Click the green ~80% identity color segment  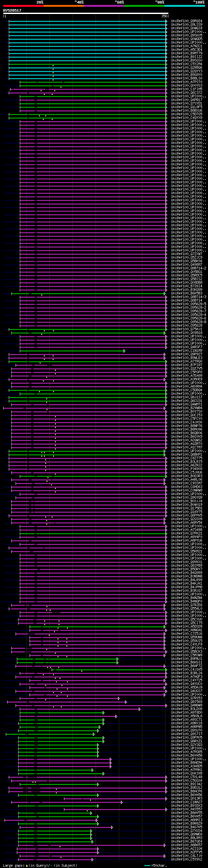[144, 6]
